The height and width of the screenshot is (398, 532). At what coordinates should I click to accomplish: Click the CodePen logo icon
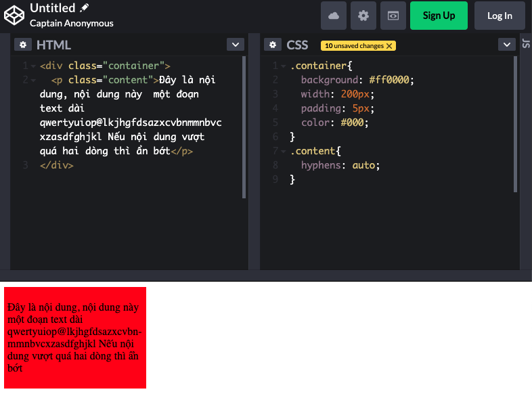[x=14, y=15]
